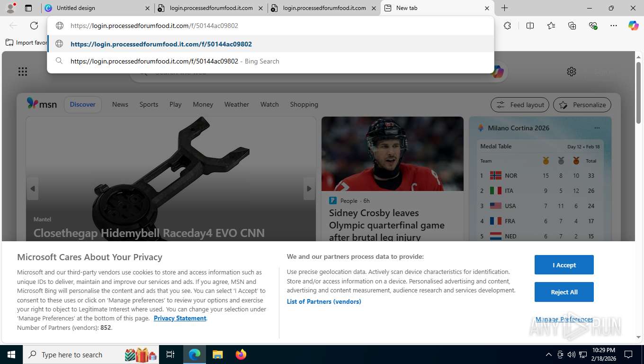Choose the Bing Search suggestion

(270, 61)
